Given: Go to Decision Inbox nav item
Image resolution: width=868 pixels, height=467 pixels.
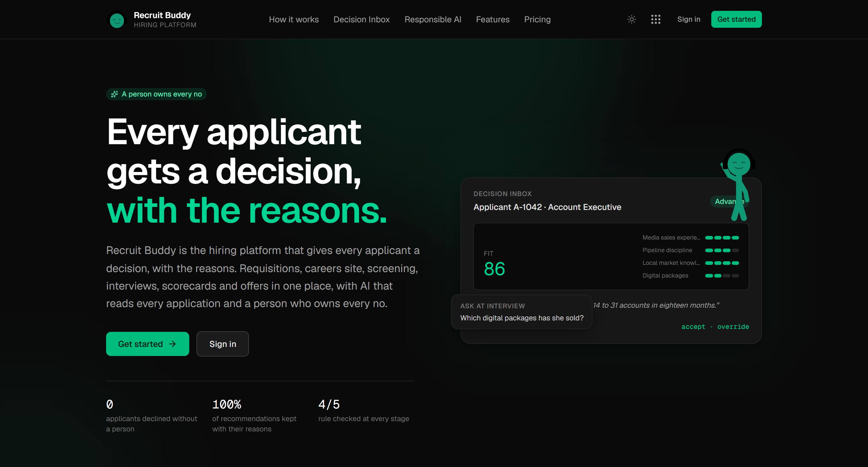Looking at the screenshot, I should tap(362, 20).
